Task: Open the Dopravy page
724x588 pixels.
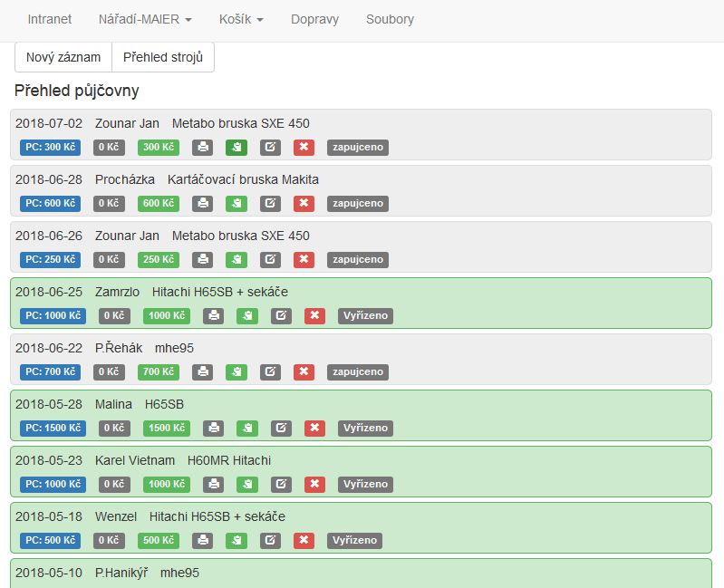Action: 314,19
